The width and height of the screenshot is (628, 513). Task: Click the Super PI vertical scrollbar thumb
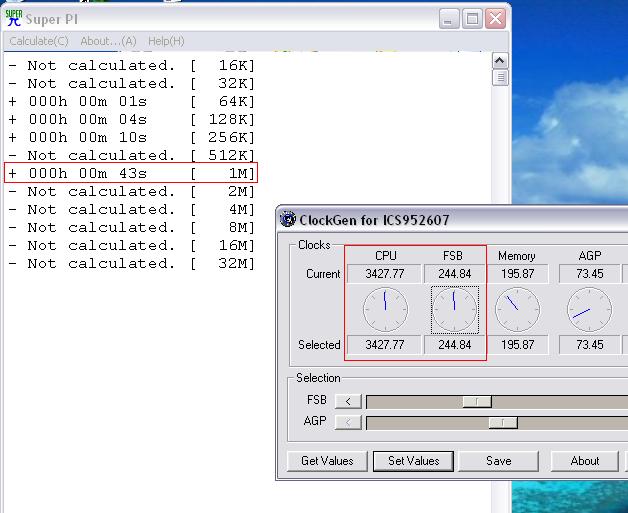pyautogui.click(x=500, y=77)
